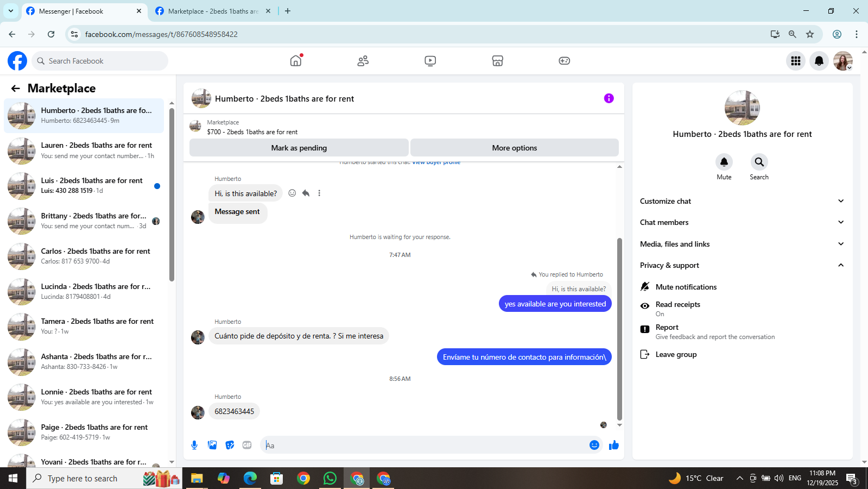868x489 pixels.
Task: Open the Lauren conversation
Action: [84, 151]
